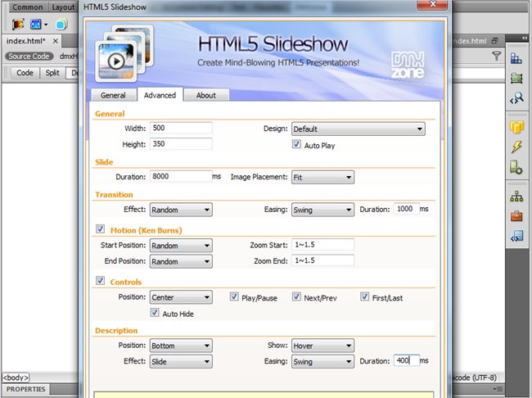Open the Snippets code list panel icon
Image resolution: width=532 pixels, height=398 pixels.
pyautogui.click(x=516, y=236)
